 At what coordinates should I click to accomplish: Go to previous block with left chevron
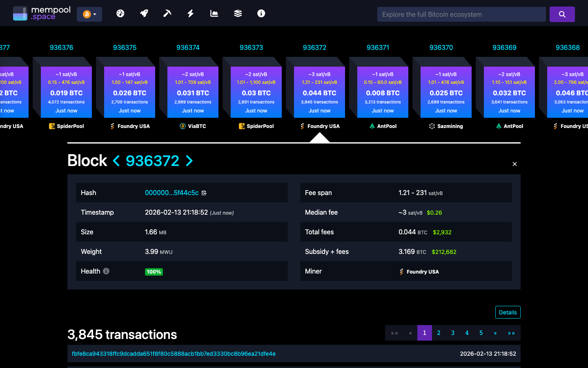pos(116,161)
